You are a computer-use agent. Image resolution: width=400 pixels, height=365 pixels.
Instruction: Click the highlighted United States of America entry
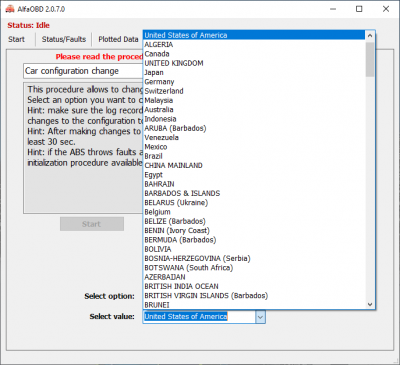pyautogui.click(x=254, y=35)
